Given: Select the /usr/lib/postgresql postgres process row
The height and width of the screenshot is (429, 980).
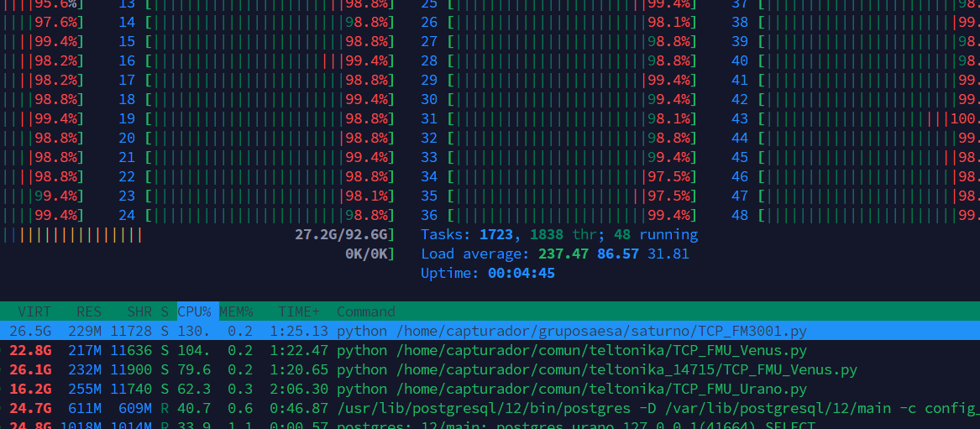Looking at the screenshot, I should [x=655, y=408].
